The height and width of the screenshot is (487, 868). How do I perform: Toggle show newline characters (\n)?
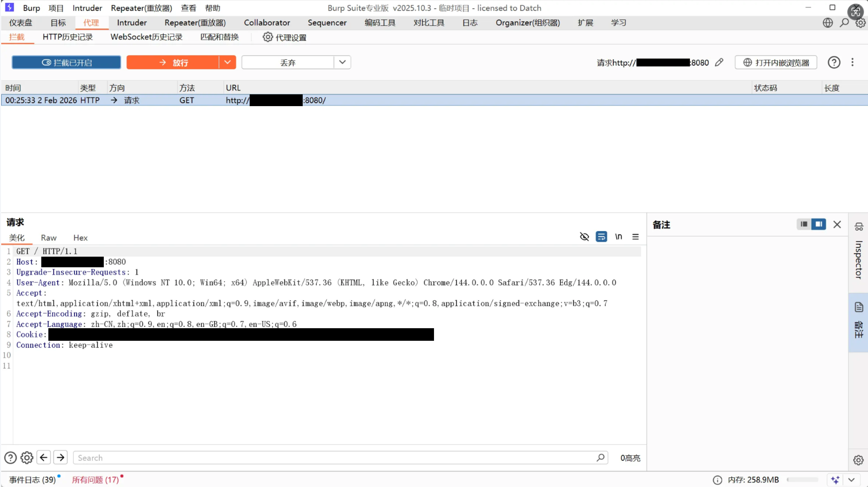[x=619, y=237]
